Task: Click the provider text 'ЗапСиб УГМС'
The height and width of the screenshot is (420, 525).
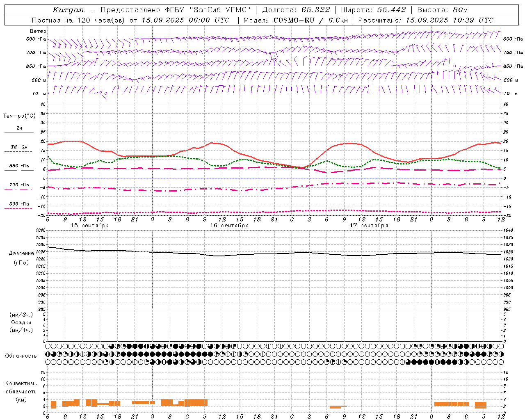Action: [x=220, y=10]
